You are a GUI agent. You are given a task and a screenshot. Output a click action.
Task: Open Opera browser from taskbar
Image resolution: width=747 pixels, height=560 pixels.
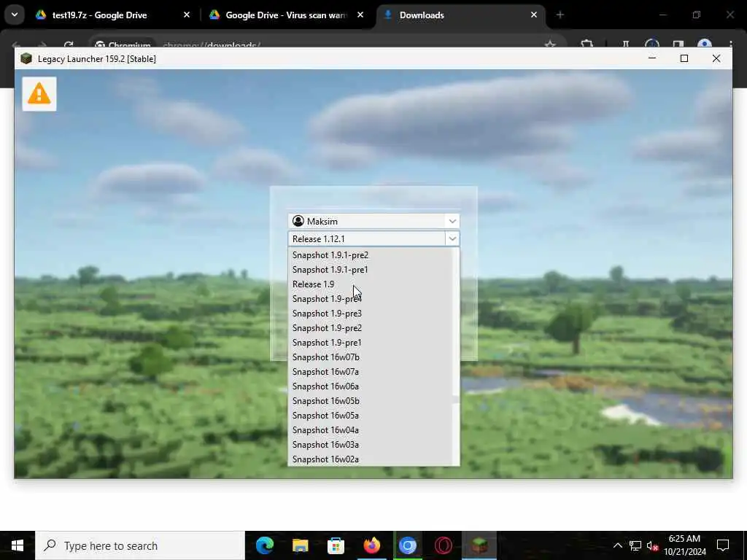point(443,545)
